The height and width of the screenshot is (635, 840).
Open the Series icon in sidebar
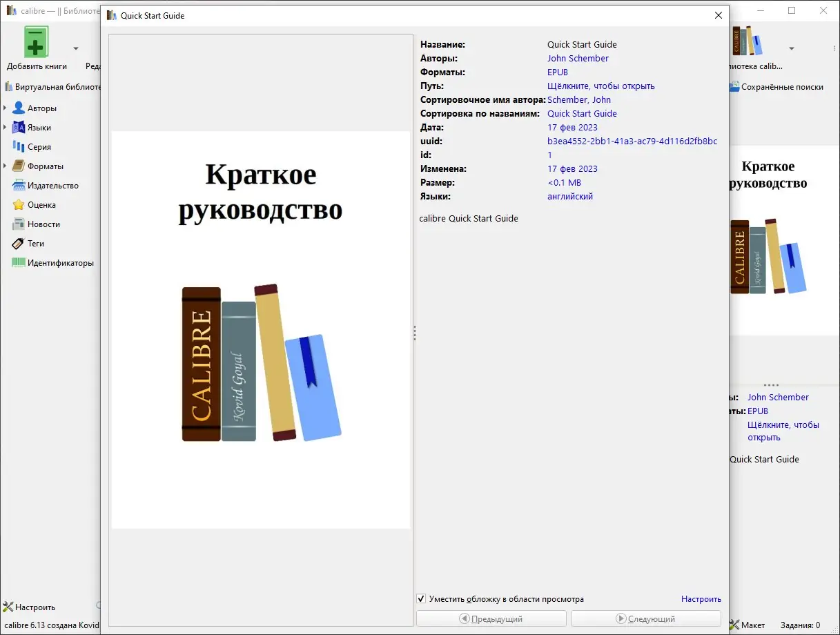[x=19, y=147]
